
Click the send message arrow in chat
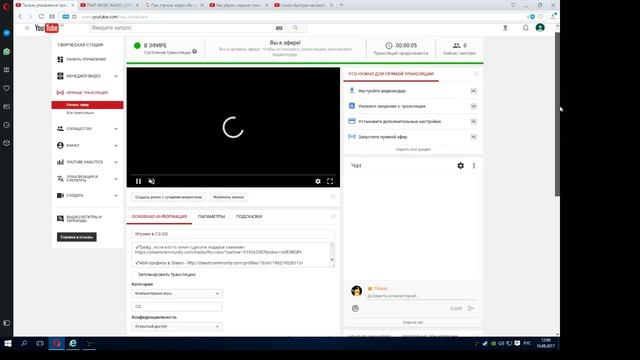tap(471, 308)
